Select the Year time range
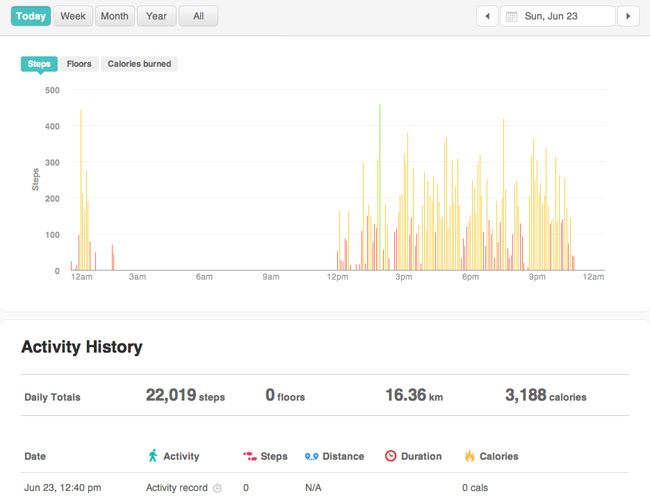Screen dimensions: 650x498 click(x=156, y=16)
